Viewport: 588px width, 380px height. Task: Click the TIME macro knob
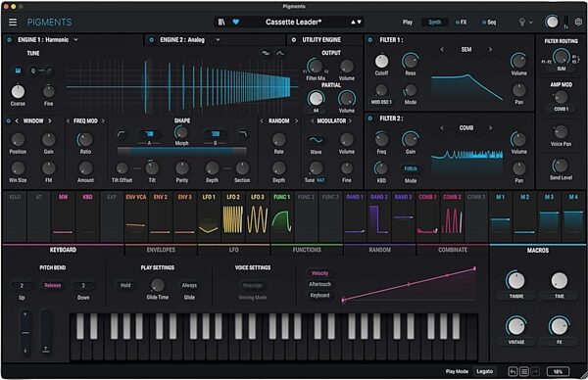click(560, 281)
